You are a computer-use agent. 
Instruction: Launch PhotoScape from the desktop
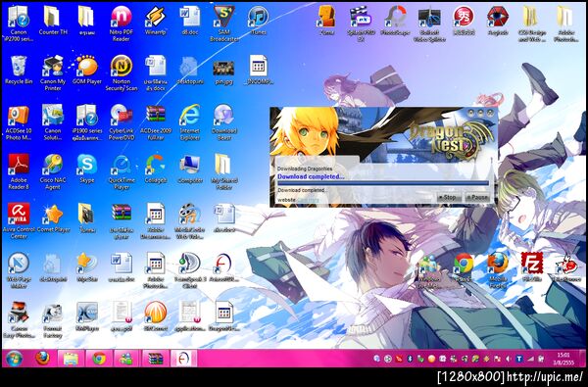coord(395,21)
